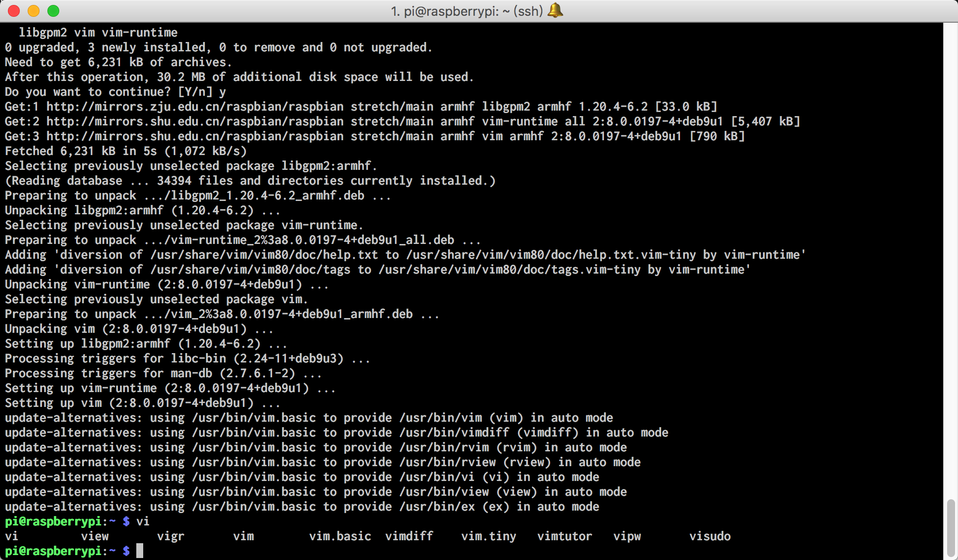Maximize the window with the green button
The image size is (958, 560).
[53, 10]
